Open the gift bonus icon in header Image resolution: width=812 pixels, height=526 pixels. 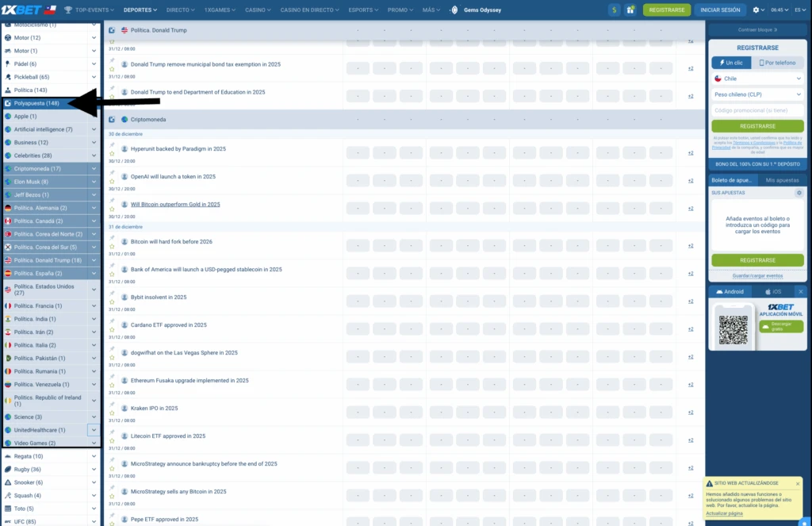tap(630, 10)
